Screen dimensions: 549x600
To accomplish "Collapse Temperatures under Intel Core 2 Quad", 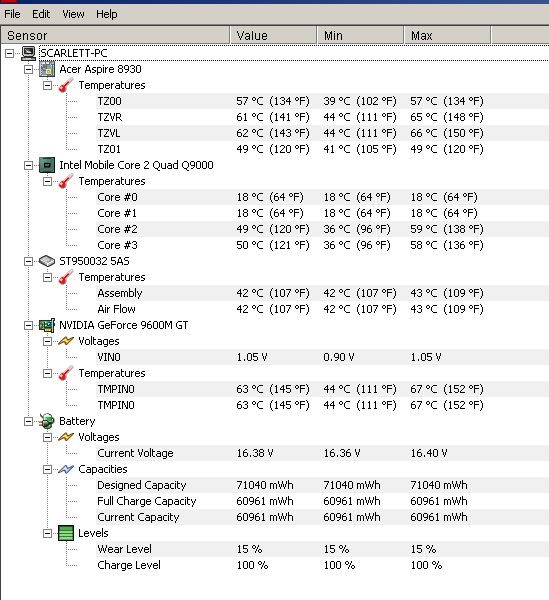I will coord(47,181).
